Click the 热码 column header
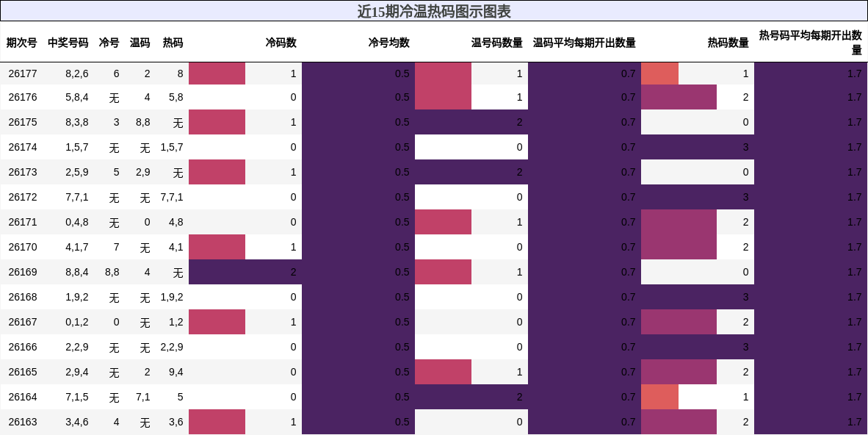Viewport: 868px width, 435px height. [173, 43]
